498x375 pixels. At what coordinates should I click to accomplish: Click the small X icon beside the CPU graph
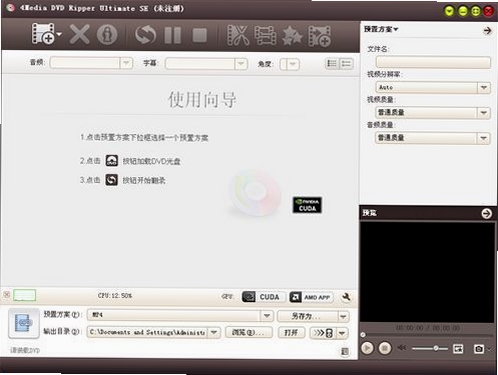(7, 295)
